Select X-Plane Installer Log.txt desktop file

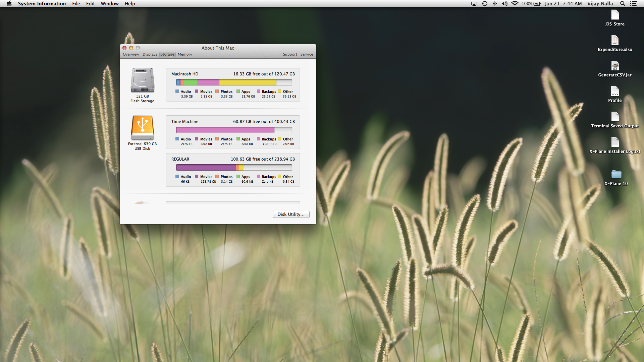click(615, 145)
